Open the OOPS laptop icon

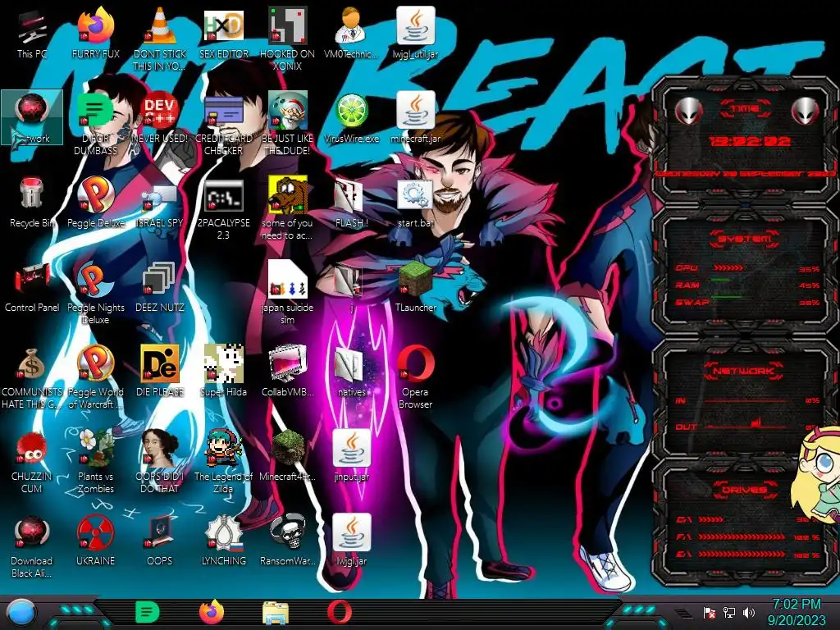tap(160, 540)
